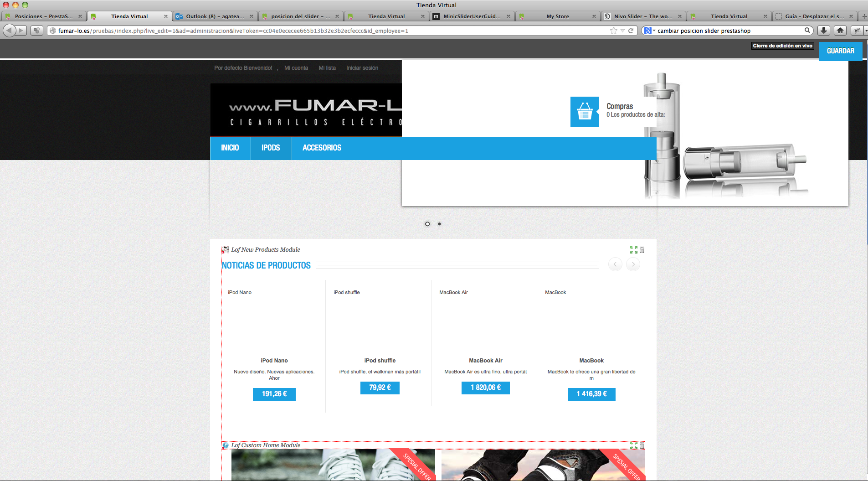Delete Lof New Products Module with trash icon
This screenshot has height=481, width=868.
(x=642, y=250)
